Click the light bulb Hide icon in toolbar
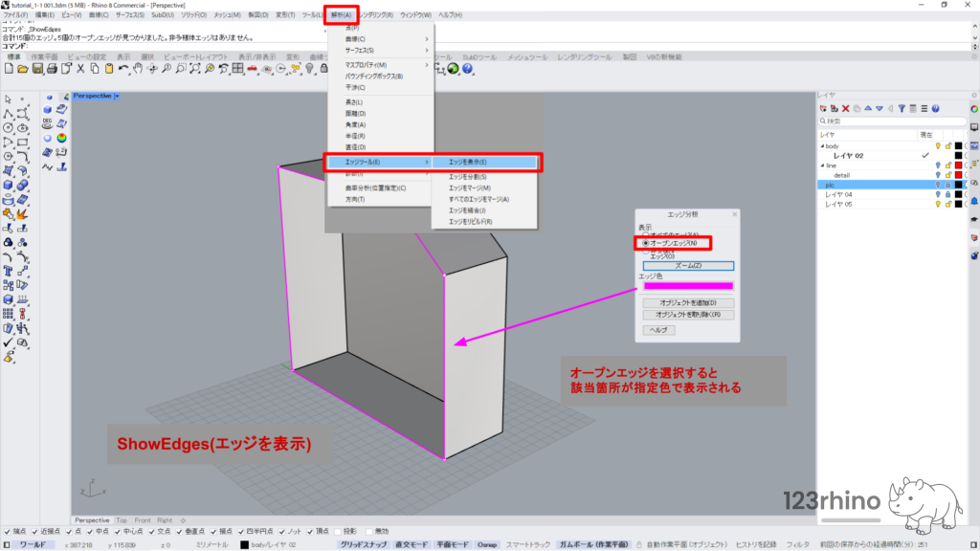This screenshot has width=980, height=551. pyautogui.click(x=309, y=69)
